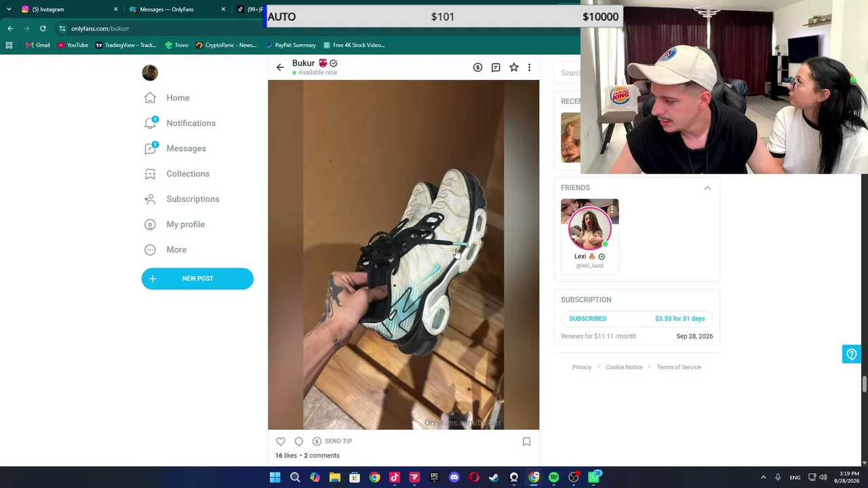The height and width of the screenshot is (488, 868).
Task: Open the three-dot profile options menu
Action: point(529,67)
